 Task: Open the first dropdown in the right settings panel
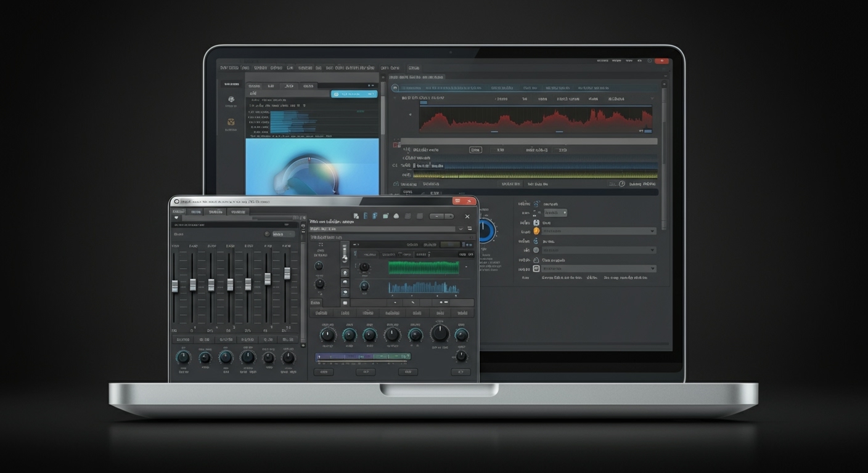[x=599, y=231]
